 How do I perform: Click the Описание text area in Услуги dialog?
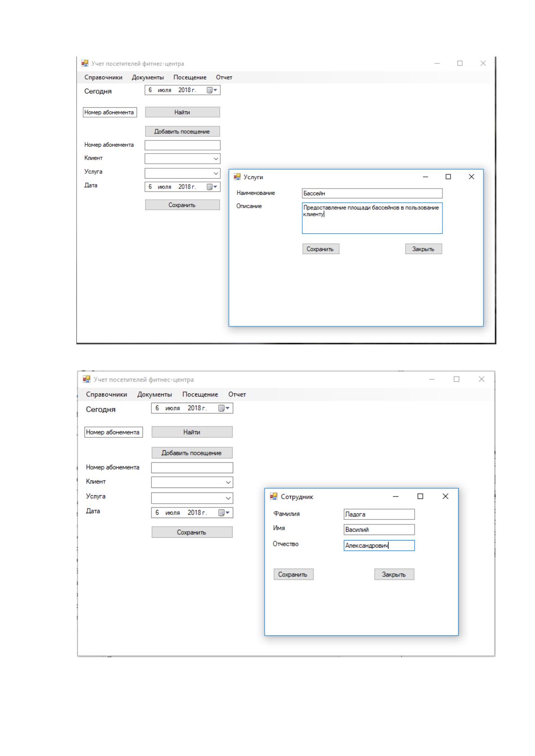pyautogui.click(x=372, y=218)
